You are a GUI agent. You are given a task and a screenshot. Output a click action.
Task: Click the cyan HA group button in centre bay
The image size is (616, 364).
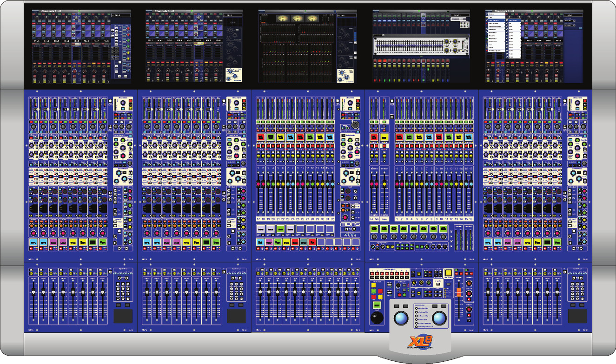point(261,242)
